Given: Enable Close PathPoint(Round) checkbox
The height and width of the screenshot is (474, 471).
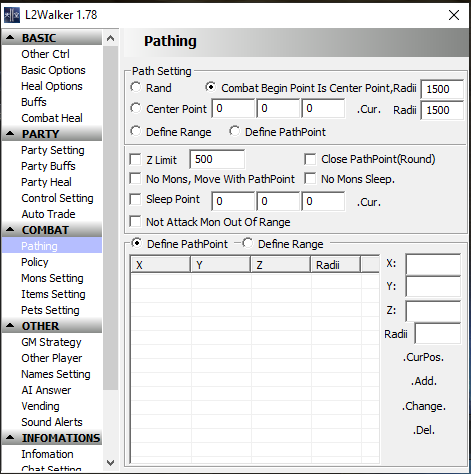Looking at the screenshot, I should pos(310,159).
